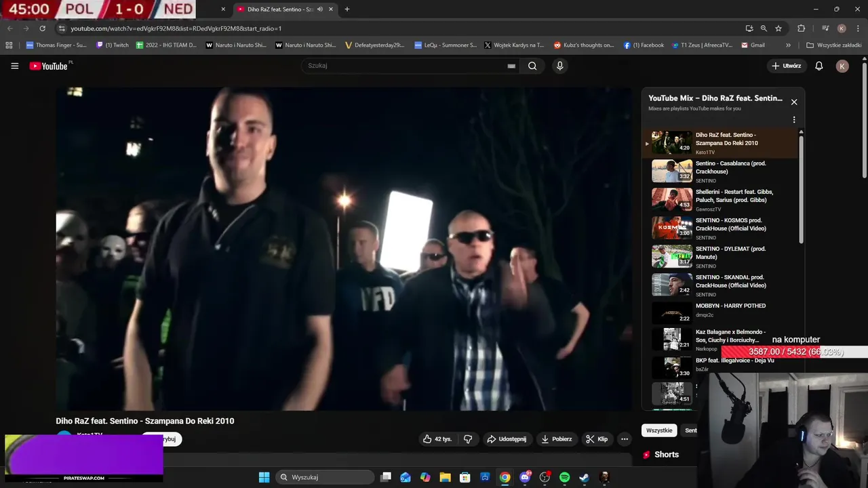Open the YouTube hamburger guide menu
The width and height of the screenshot is (868, 488).
(14, 66)
